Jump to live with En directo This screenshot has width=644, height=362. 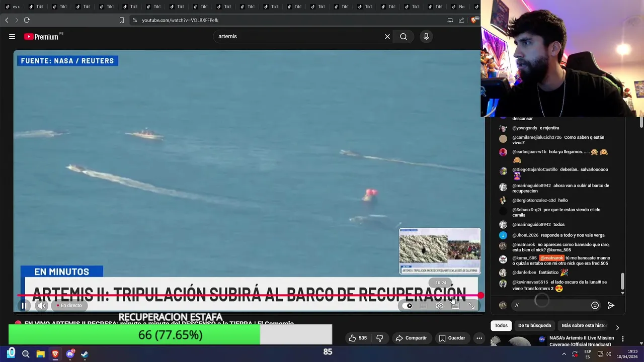tap(69, 305)
